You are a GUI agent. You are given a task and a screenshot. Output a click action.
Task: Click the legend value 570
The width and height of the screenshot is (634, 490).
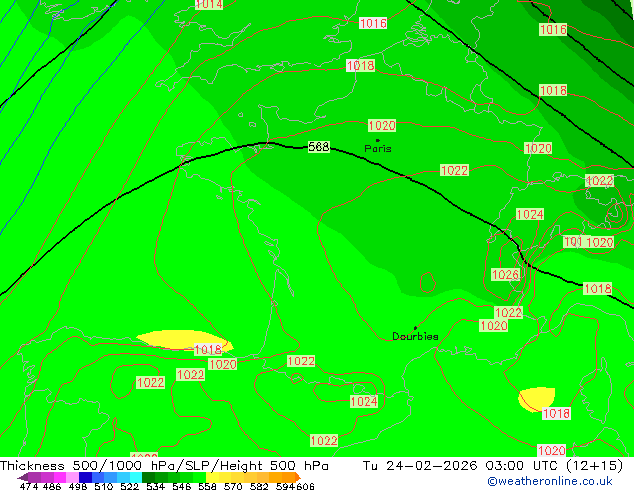233,486
